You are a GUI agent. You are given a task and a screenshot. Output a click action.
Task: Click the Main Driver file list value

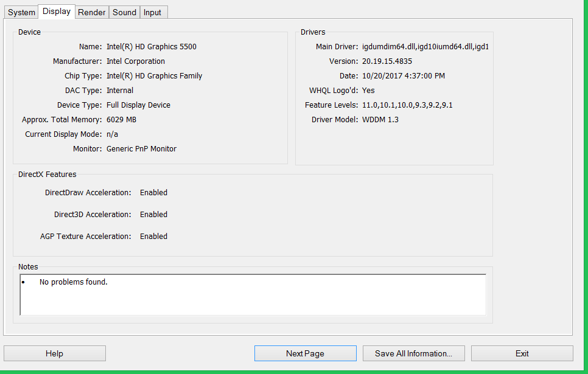[x=425, y=47]
